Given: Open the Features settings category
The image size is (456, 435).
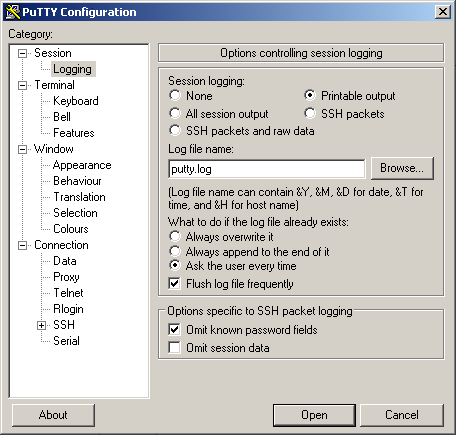Looking at the screenshot, I should pyautogui.click(x=74, y=133).
